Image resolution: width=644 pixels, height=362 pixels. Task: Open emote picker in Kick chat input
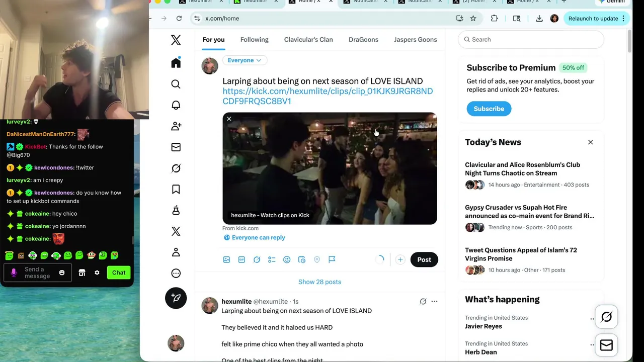pos(62,273)
